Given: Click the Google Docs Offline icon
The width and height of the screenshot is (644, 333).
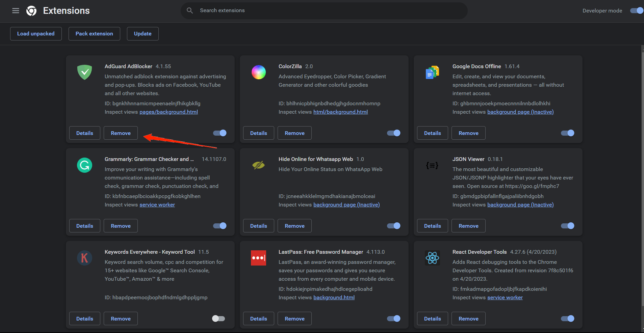Looking at the screenshot, I should [432, 72].
